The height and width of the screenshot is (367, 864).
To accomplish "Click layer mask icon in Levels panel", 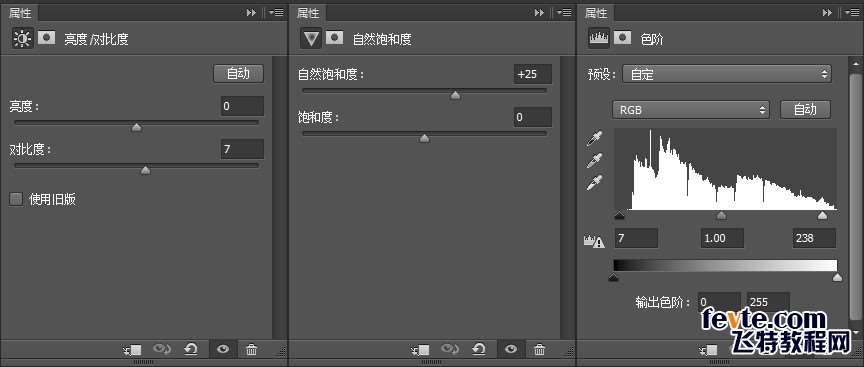I will pos(623,37).
